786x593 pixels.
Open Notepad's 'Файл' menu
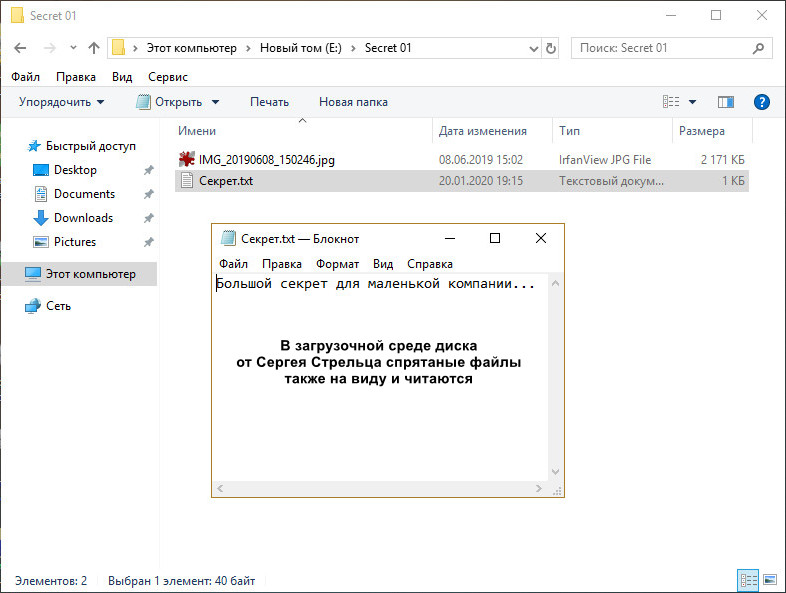click(x=233, y=264)
